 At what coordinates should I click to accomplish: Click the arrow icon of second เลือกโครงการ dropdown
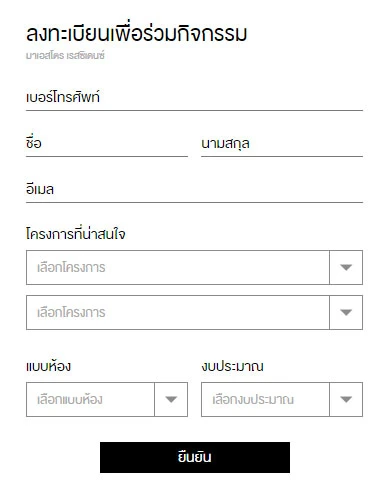coord(346,312)
